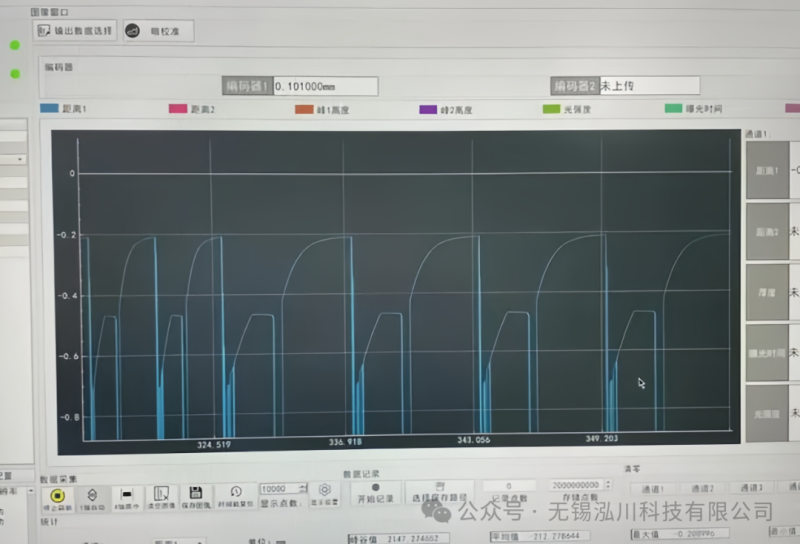Image resolution: width=800 pixels, height=544 pixels.
Task: Click the 保存图像 save image floppy icon
Action: click(196, 494)
